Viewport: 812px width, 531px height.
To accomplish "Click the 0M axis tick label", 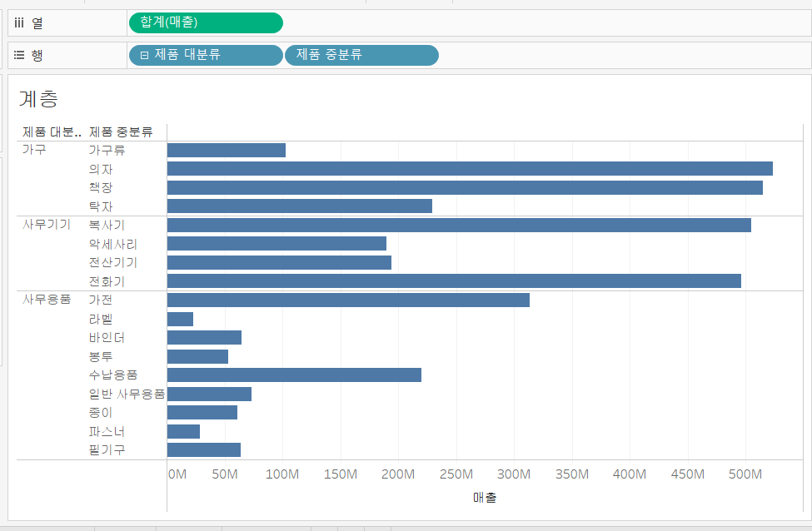I will [177, 474].
